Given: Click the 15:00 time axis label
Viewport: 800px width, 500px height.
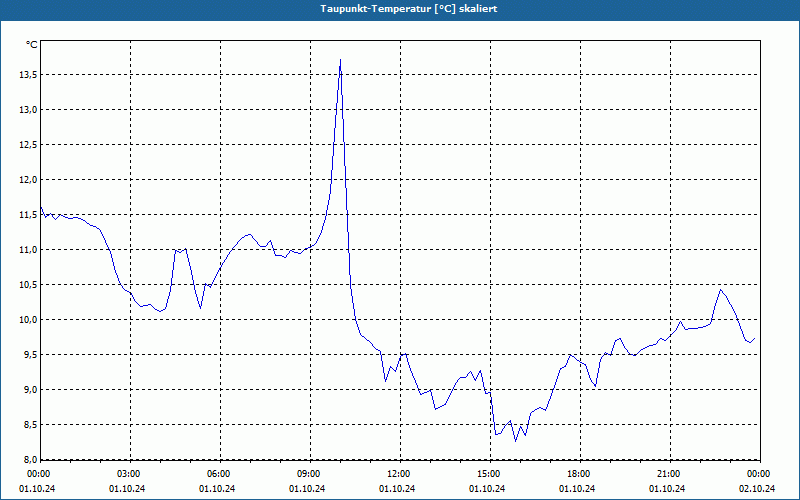Looking at the screenshot, I should (490, 474).
